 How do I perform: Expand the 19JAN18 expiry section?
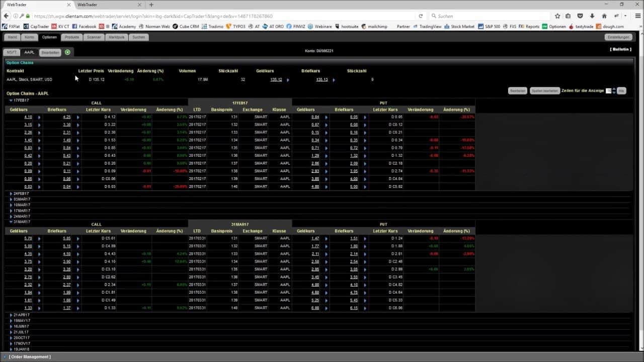(11, 349)
